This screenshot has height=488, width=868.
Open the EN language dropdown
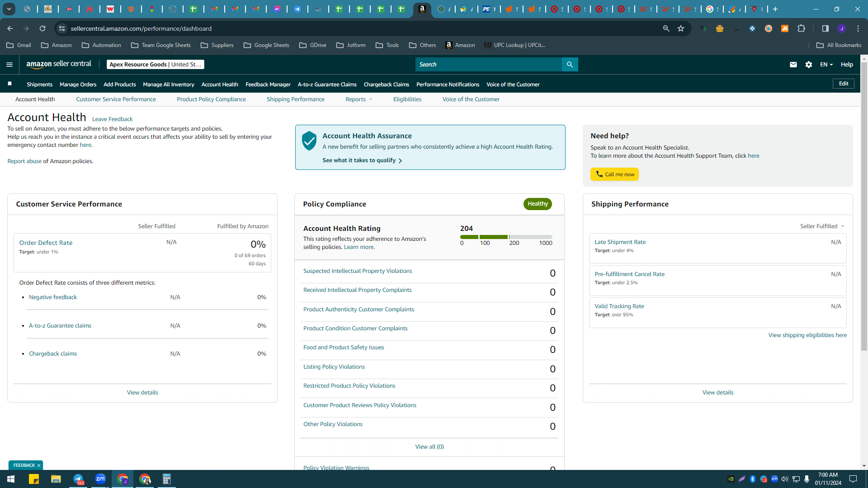pyautogui.click(x=826, y=65)
